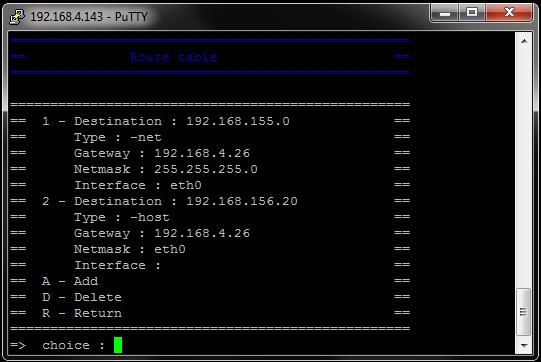Click the Type -net line

pyautogui.click(x=118, y=137)
